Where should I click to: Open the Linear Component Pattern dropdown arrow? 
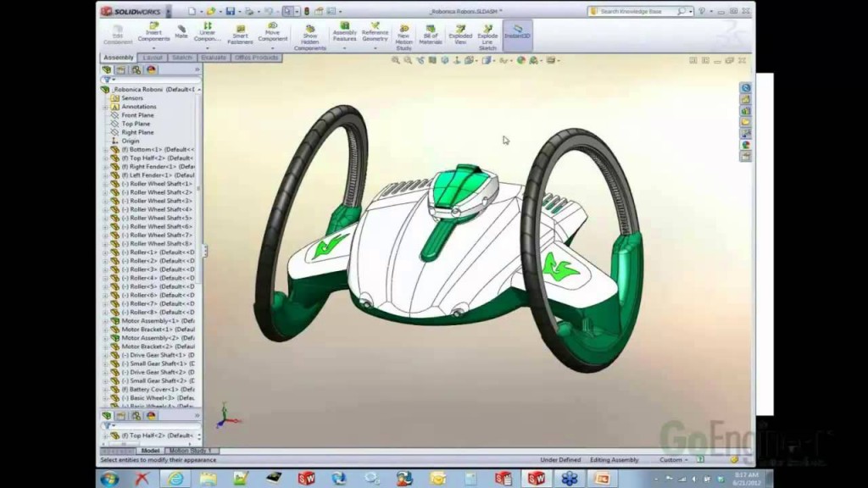[x=207, y=48]
